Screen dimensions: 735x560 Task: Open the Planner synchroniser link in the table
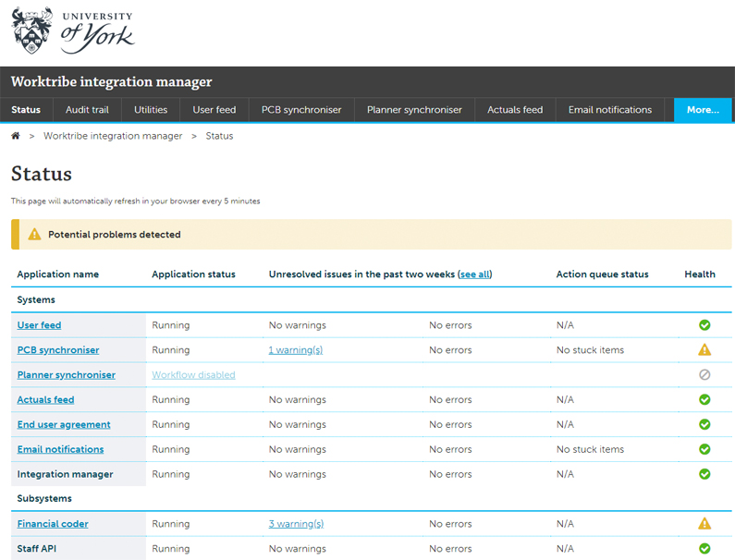pos(66,375)
